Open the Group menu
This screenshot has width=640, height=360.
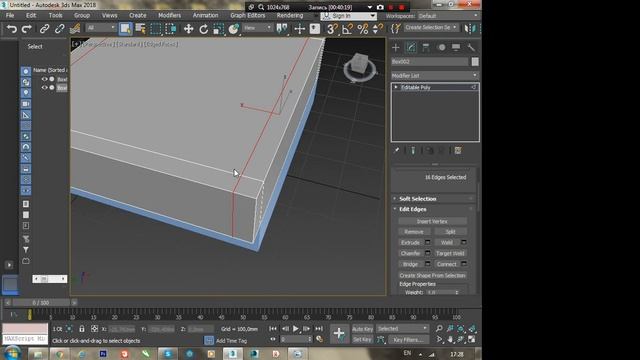[x=82, y=16]
